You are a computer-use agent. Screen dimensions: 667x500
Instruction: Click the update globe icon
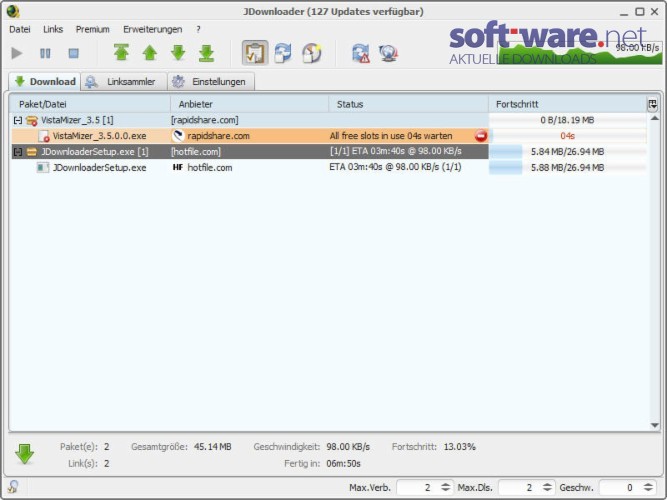[388, 53]
